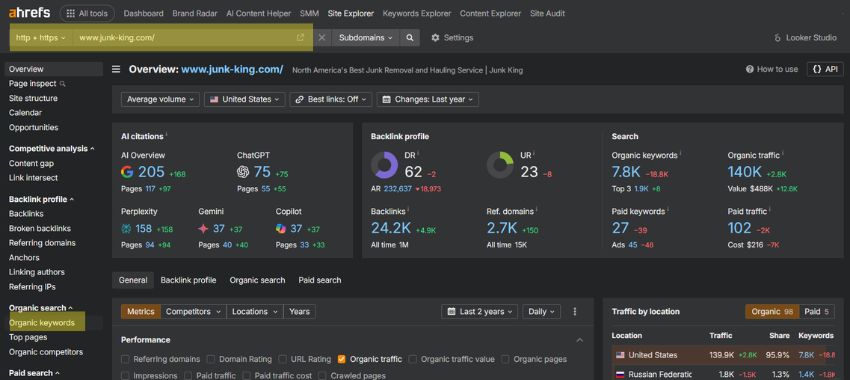Open Settings gear next to search
This screenshot has height=380, width=850.
click(x=452, y=37)
